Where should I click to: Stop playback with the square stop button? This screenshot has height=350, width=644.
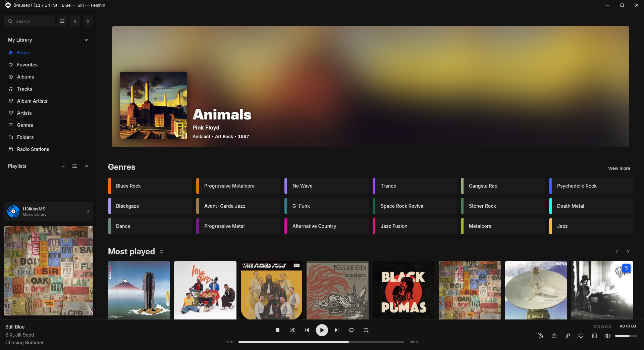(277, 330)
